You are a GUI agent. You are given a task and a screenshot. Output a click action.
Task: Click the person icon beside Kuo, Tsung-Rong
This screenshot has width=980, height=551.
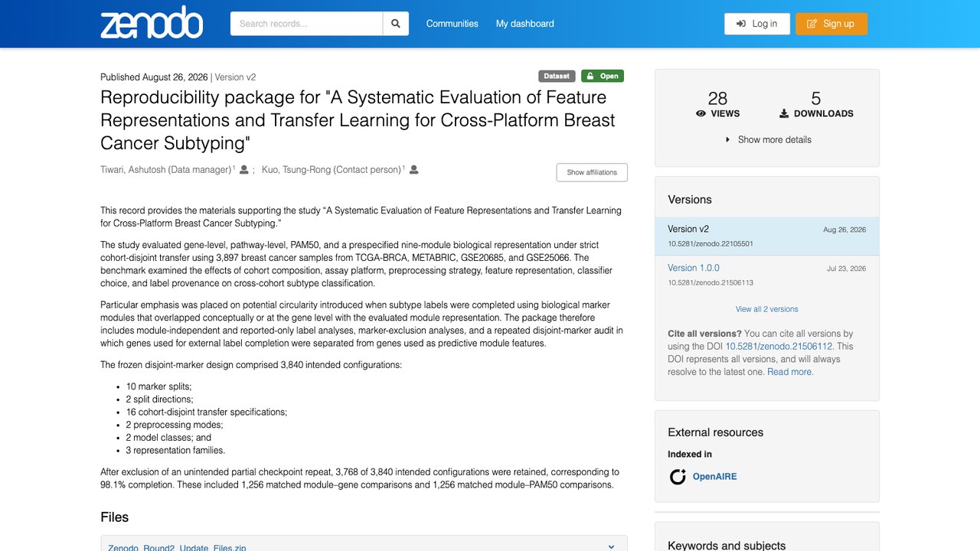point(414,170)
